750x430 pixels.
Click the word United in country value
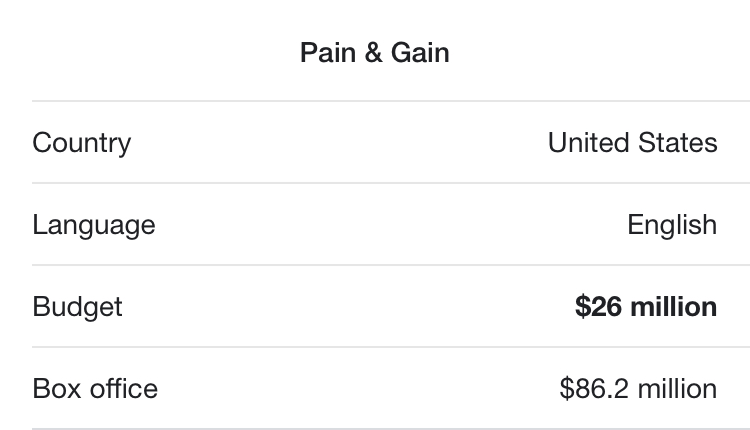(x=588, y=143)
